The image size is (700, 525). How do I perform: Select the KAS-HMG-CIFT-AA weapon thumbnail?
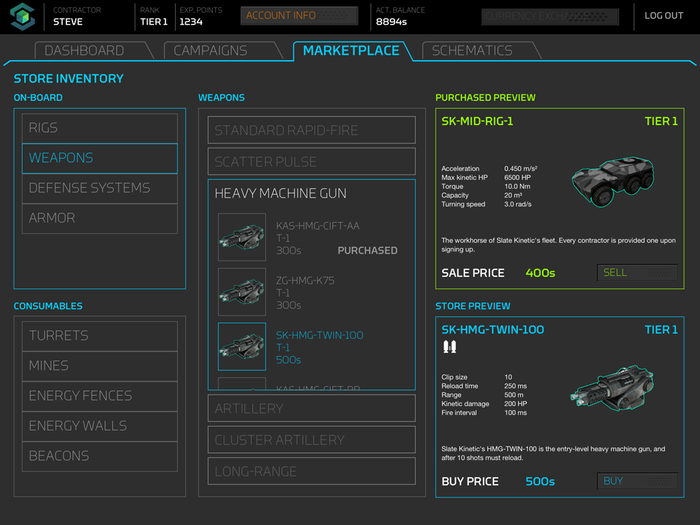[x=242, y=237]
